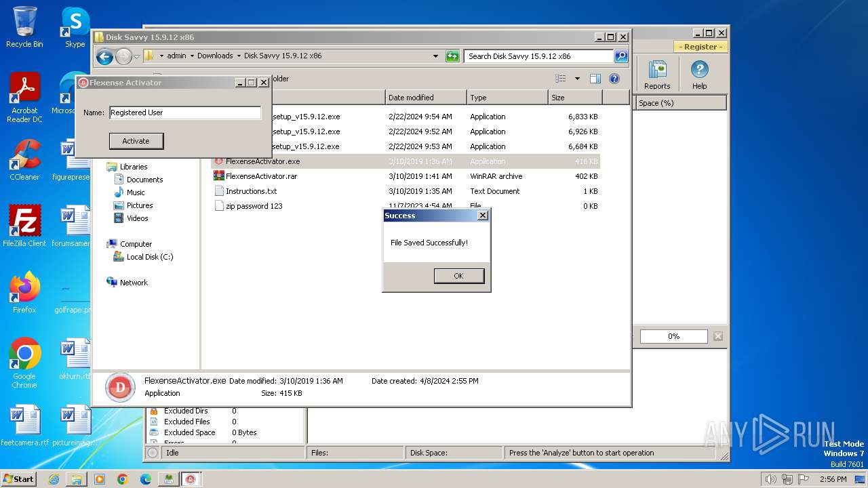Open feetcamera.rtf document
The image size is (868, 488).
[24, 426]
